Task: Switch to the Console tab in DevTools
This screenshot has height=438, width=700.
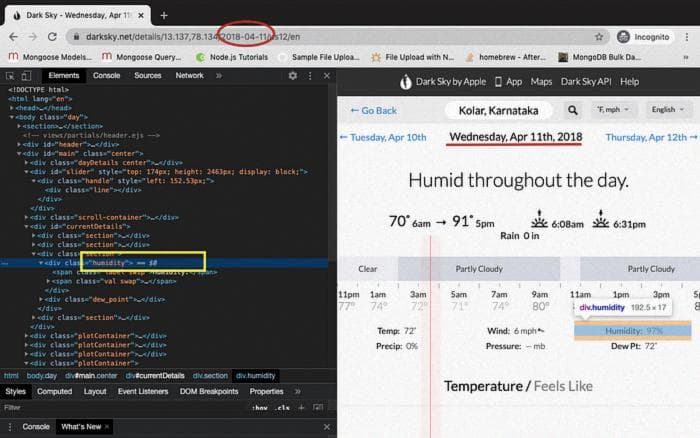Action: tap(106, 76)
